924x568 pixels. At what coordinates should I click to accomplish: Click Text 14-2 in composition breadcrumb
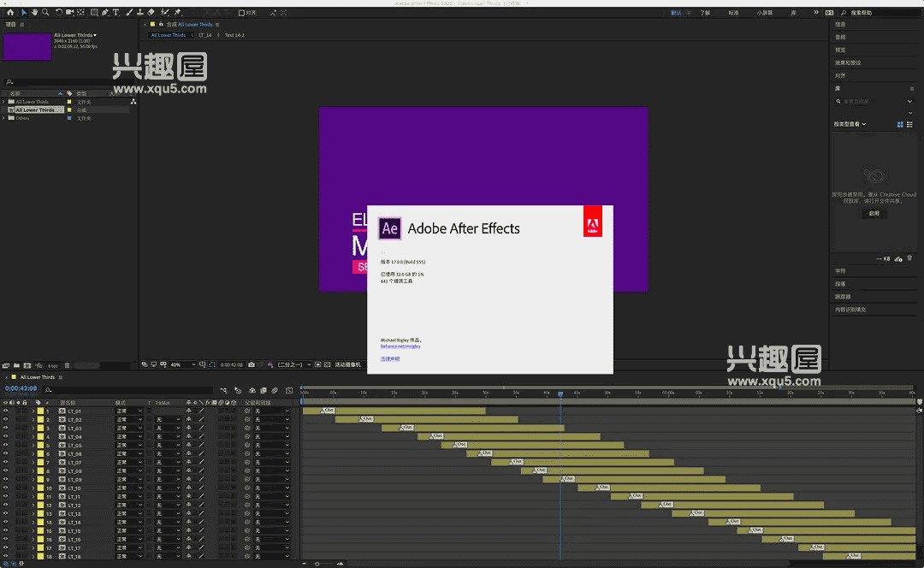pyautogui.click(x=234, y=35)
